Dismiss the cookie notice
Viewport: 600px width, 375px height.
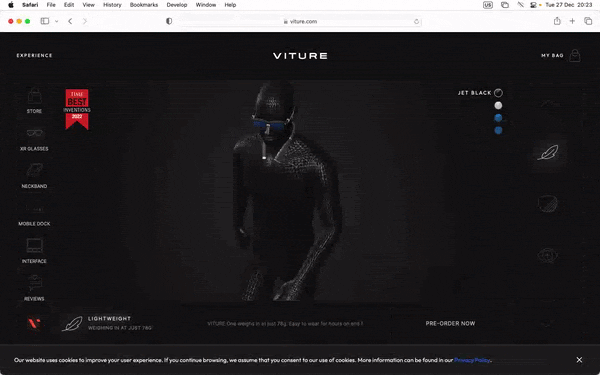click(579, 360)
